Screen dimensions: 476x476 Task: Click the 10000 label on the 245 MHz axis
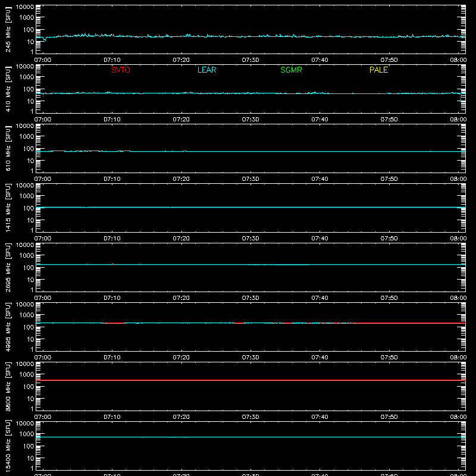[25, 7]
